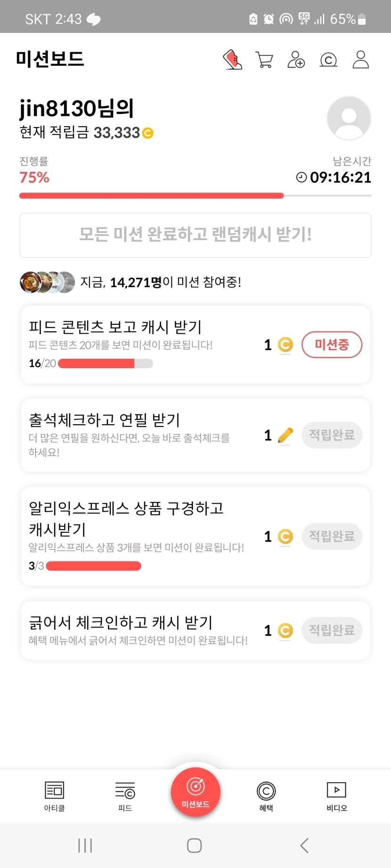The height and width of the screenshot is (868, 391).
Task: Tap the participant avatars thumbnail group
Action: point(47,282)
